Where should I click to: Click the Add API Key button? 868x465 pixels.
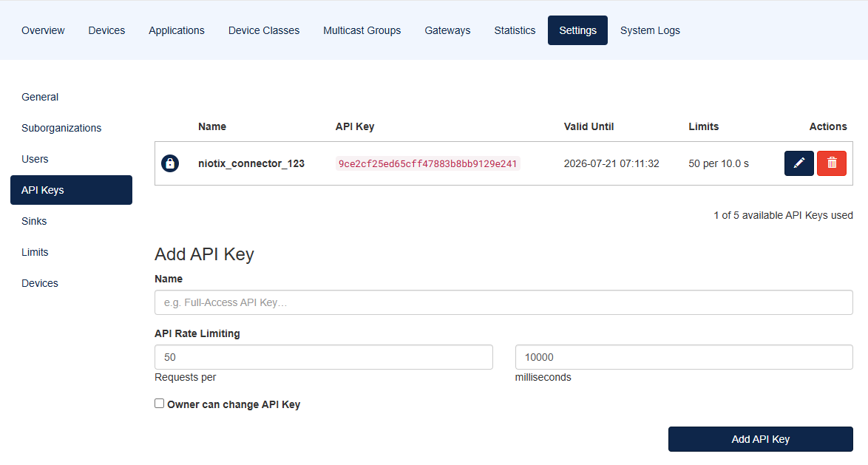click(760, 439)
